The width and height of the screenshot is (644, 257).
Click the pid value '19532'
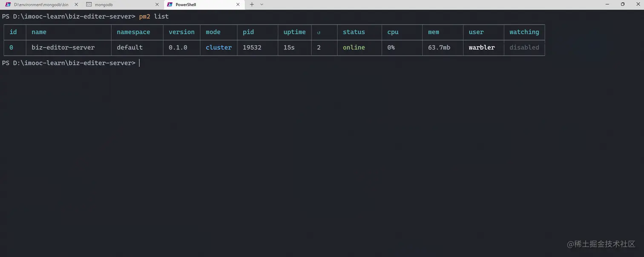click(x=252, y=47)
